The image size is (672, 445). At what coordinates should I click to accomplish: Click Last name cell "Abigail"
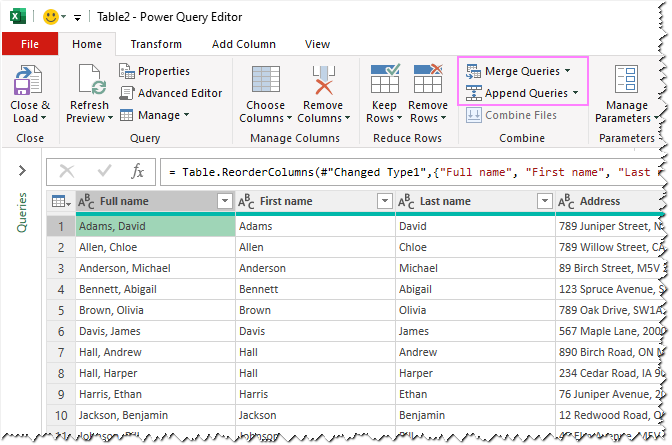[x=475, y=289]
